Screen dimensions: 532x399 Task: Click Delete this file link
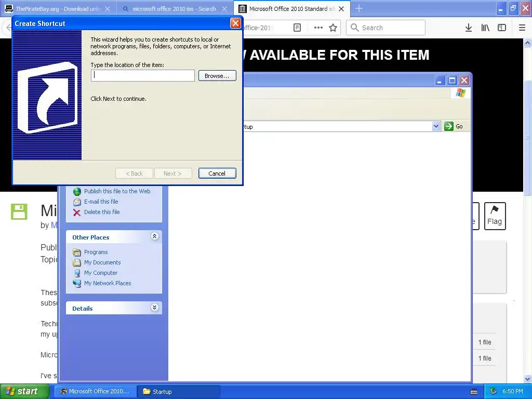(x=102, y=212)
